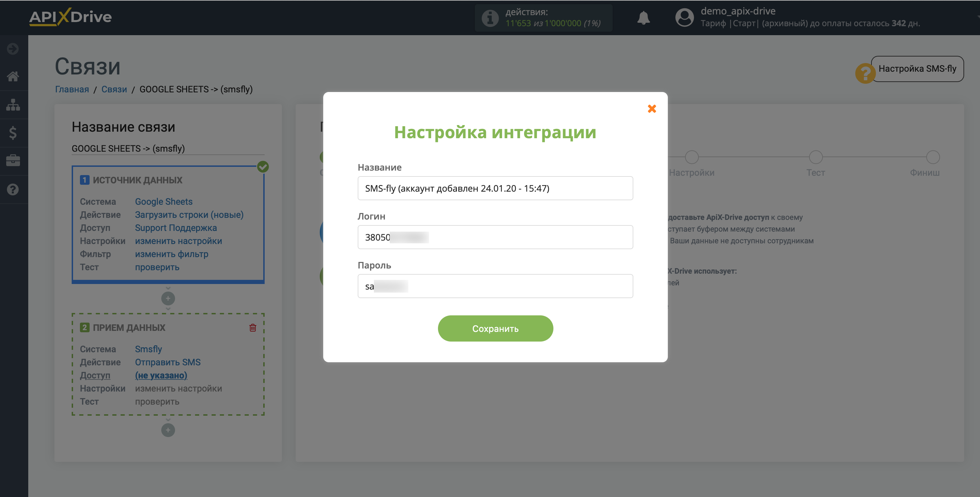
Task: Select the Тест step marker
Action: point(816,157)
